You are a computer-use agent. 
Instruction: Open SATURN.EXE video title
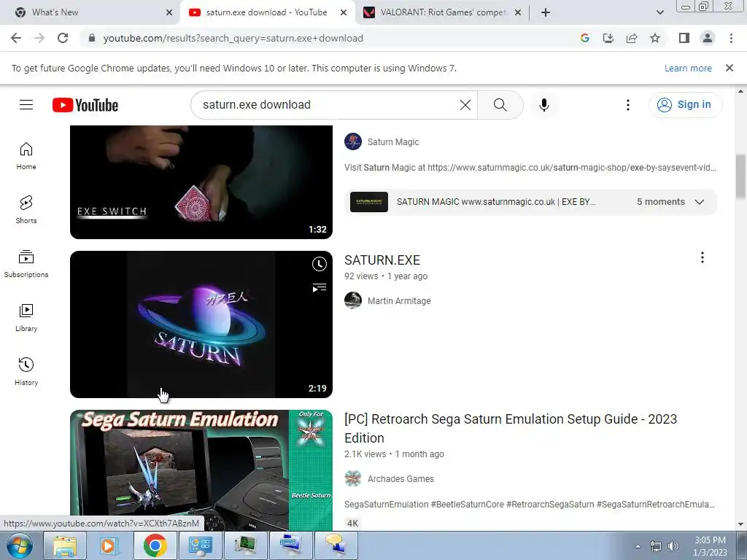click(382, 260)
